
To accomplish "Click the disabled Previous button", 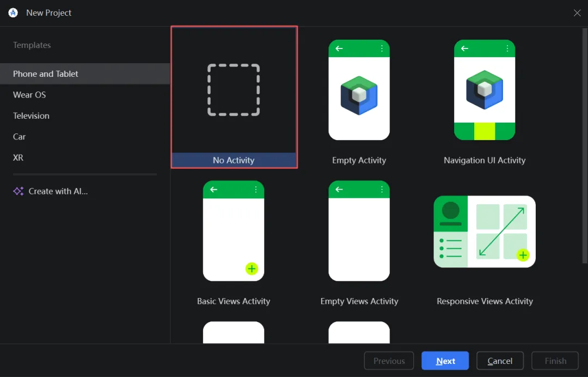I will coord(389,361).
